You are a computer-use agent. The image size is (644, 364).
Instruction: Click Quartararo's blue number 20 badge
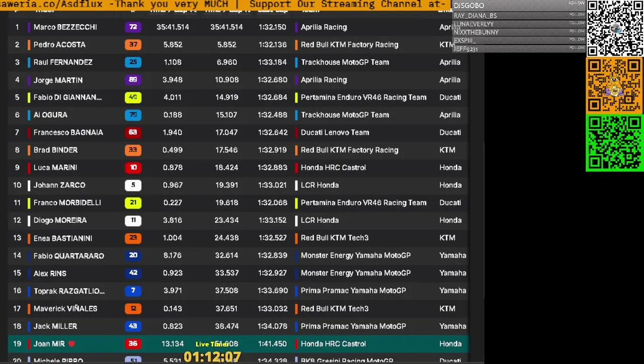[x=133, y=255]
